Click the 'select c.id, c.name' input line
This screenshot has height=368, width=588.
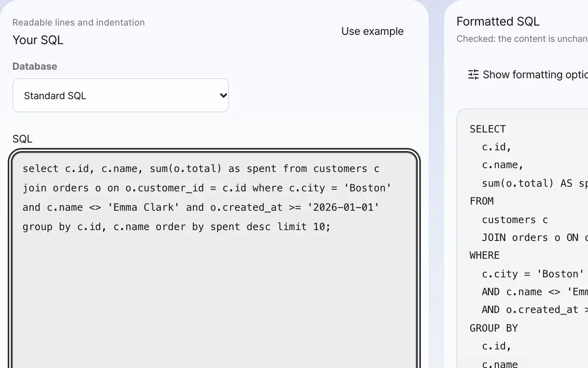(201, 169)
